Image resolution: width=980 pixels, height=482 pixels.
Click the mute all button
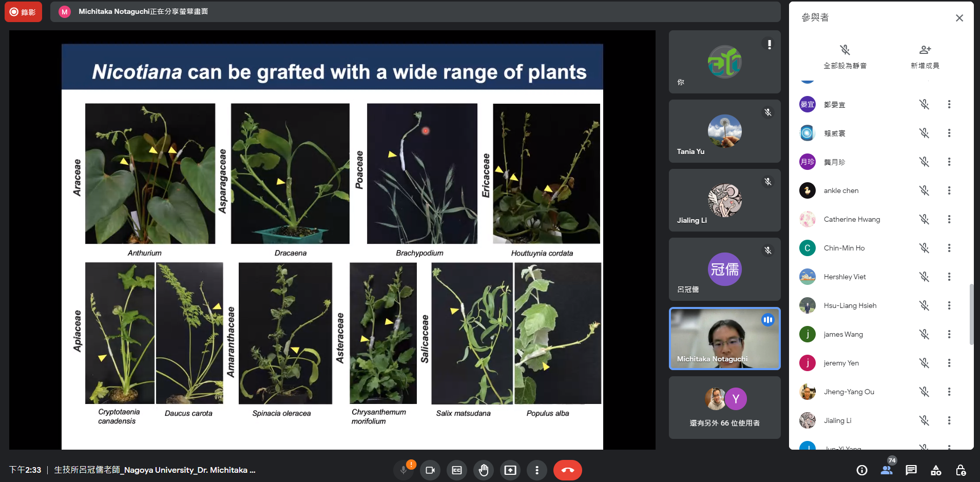[845, 56]
